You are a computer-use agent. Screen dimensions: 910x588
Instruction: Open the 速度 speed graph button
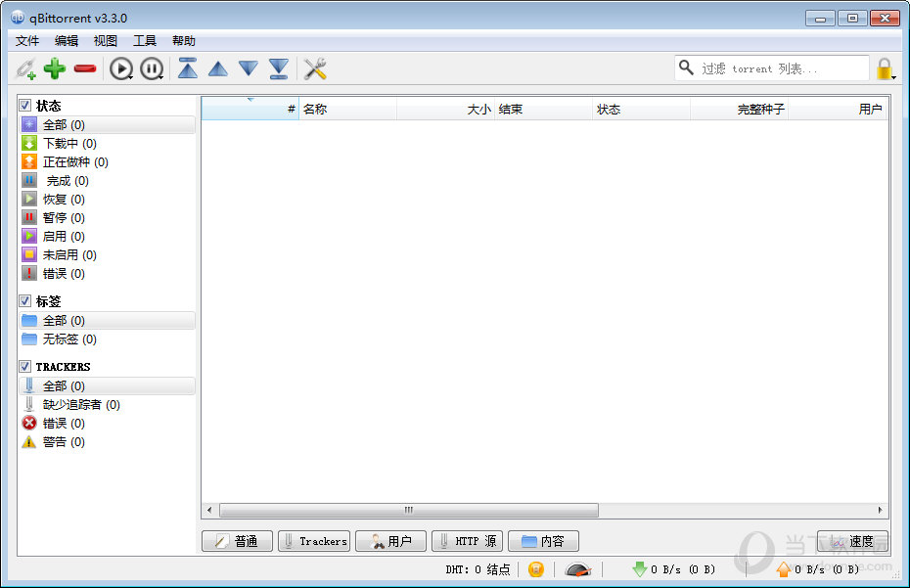[x=852, y=541]
